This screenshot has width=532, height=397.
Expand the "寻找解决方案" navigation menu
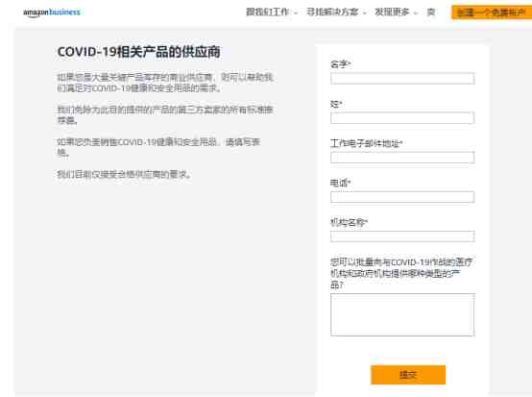(336, 12)
